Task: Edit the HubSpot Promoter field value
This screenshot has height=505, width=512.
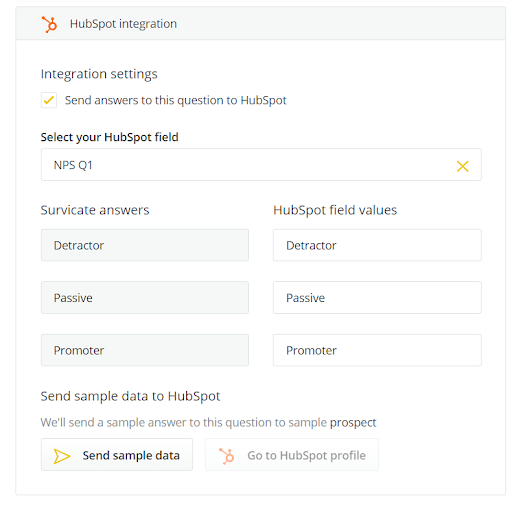Action: pos(377,350)
